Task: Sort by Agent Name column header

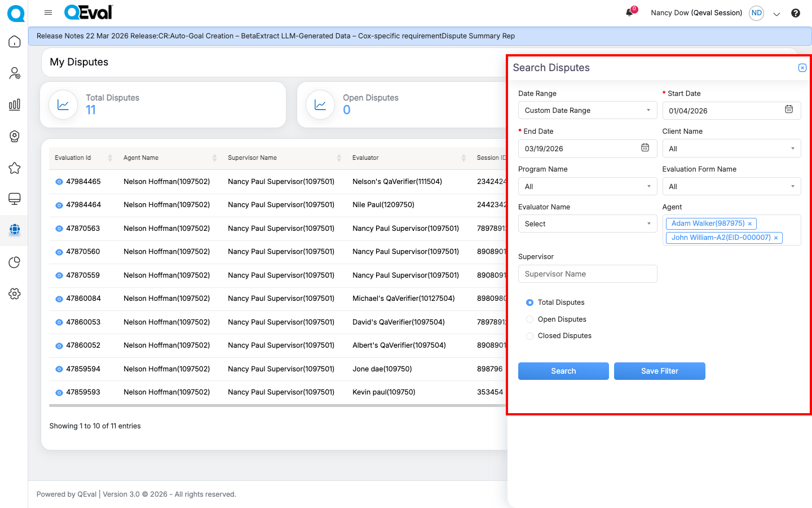Action: point(141,158)
